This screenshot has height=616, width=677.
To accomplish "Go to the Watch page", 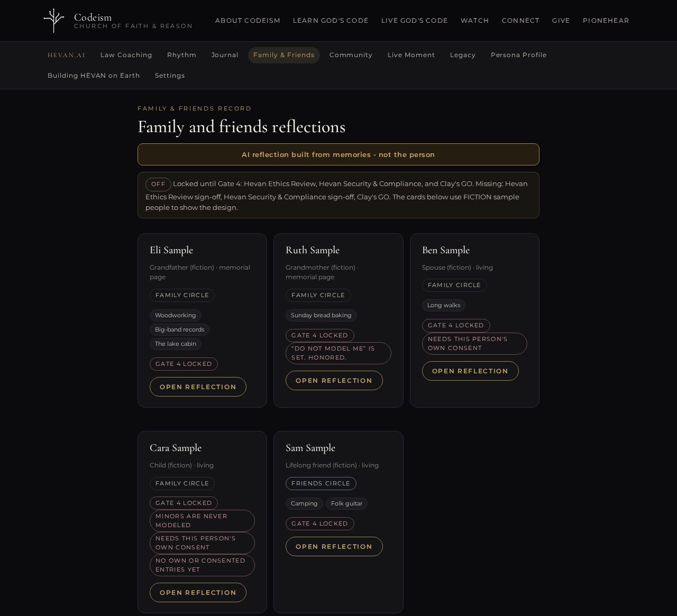I will click(x=475, y=21).
